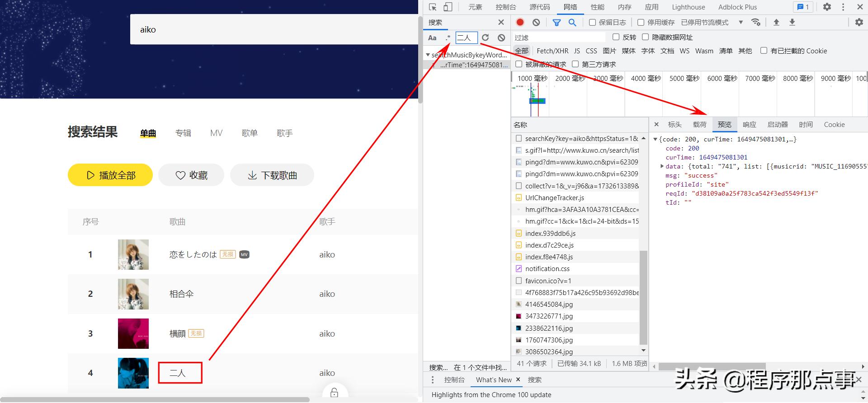Open the 载荷 request tab

699,124
